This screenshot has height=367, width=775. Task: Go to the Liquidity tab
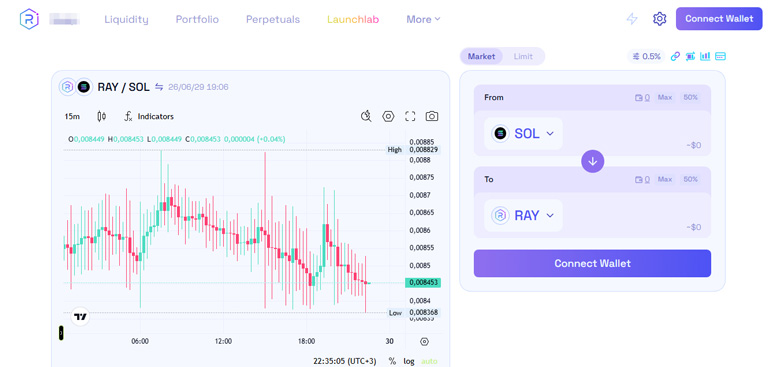coord(126,19)
